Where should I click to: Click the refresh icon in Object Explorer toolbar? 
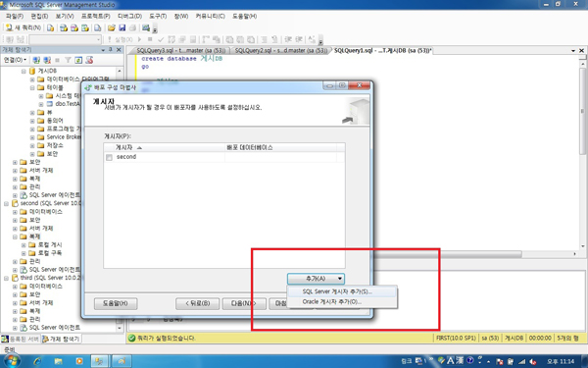click(x=78, y=60)
